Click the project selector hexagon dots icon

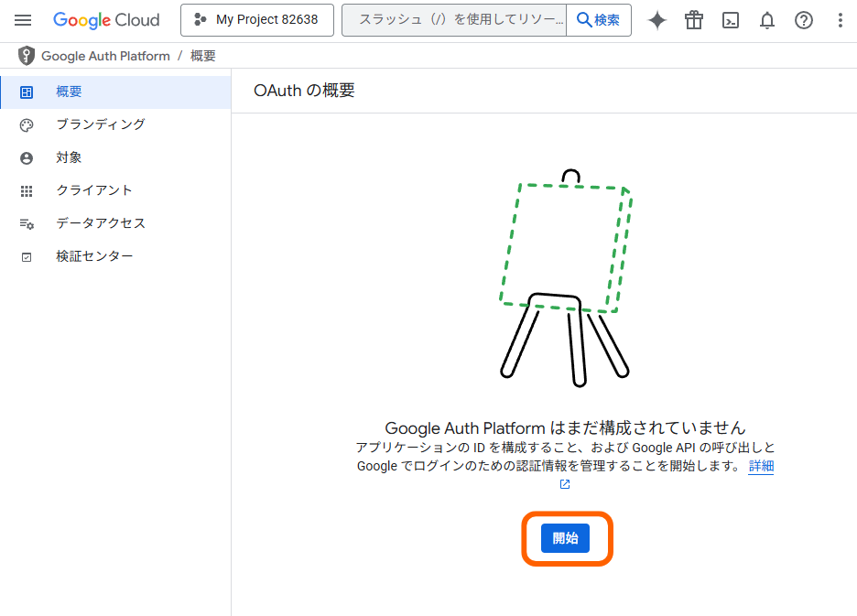click(200, 19)
